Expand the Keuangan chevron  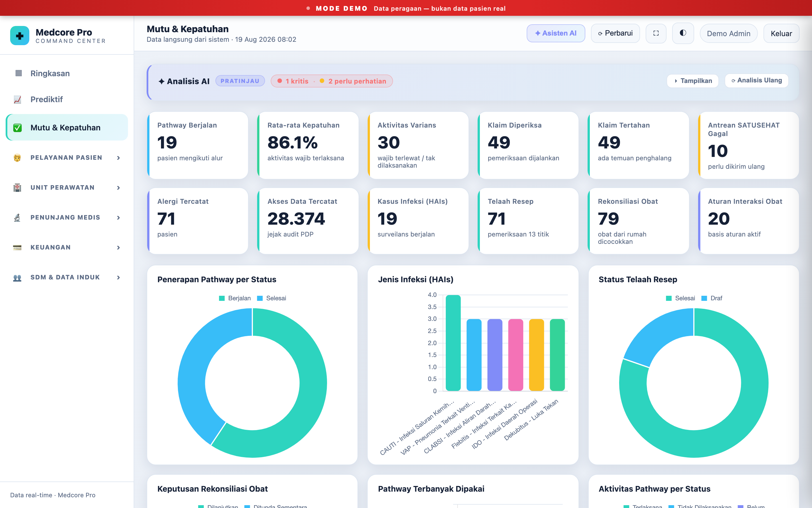[x=118, y=248]
